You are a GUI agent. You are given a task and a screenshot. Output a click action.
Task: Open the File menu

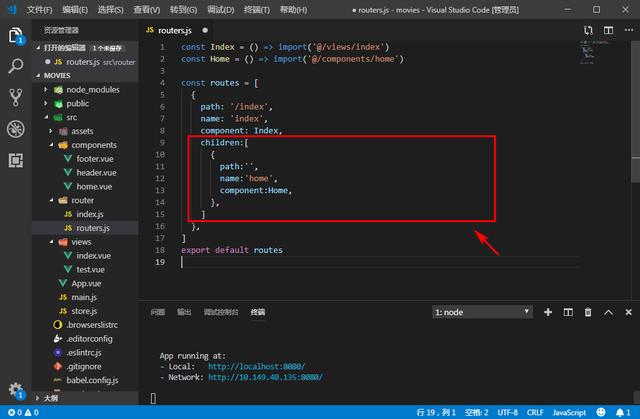(x=39, y=9)
